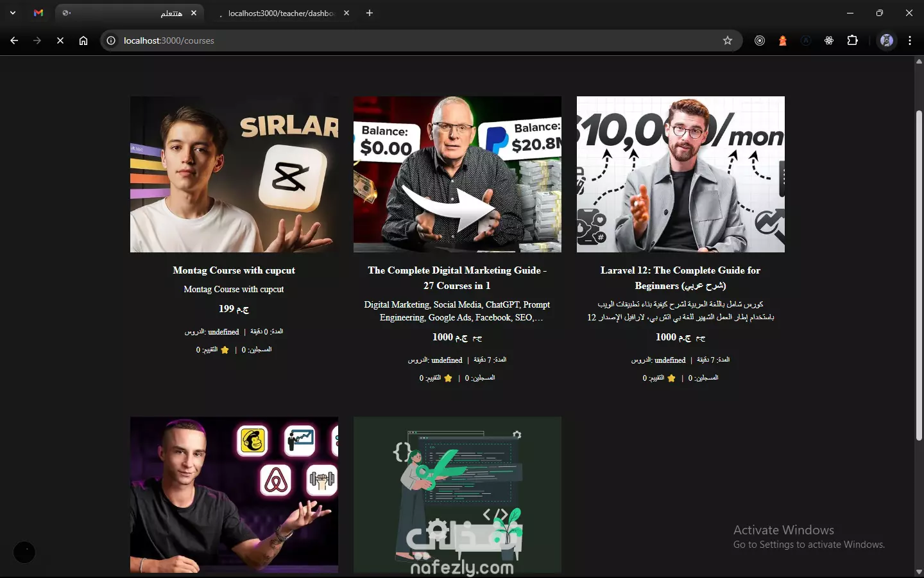Click the Digital Marketing rating star
Image resolution: width=924 pixels, height=578 pixels.
[x=448, y=378]
